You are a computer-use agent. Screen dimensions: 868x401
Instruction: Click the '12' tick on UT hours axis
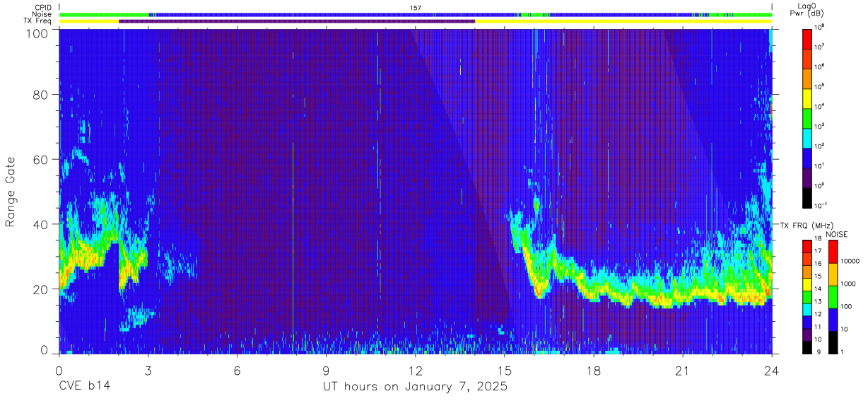click(416, 370)
